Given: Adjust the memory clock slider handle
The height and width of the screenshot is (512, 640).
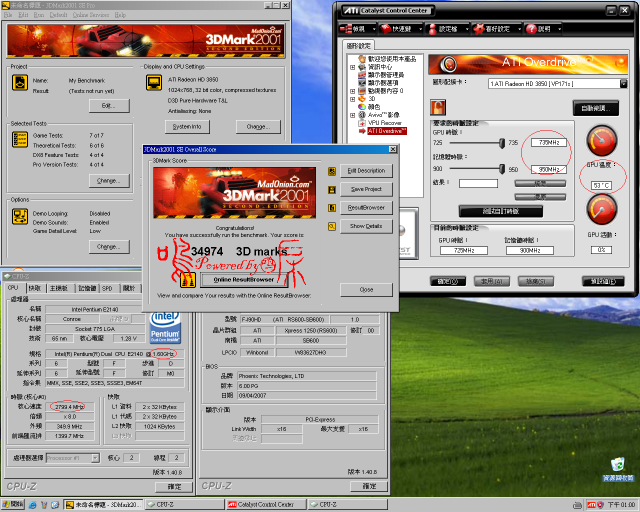Looking at the screenshot, I should [x=502, y=169].
